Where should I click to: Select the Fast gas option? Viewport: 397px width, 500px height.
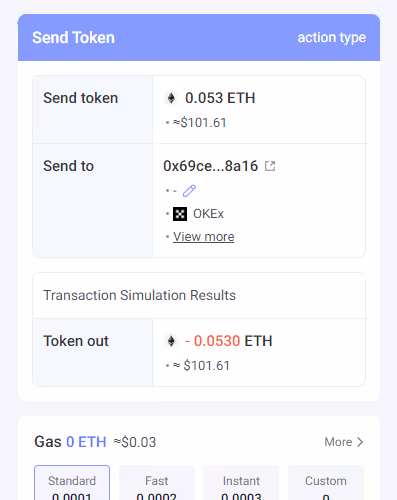coord(157,483)
